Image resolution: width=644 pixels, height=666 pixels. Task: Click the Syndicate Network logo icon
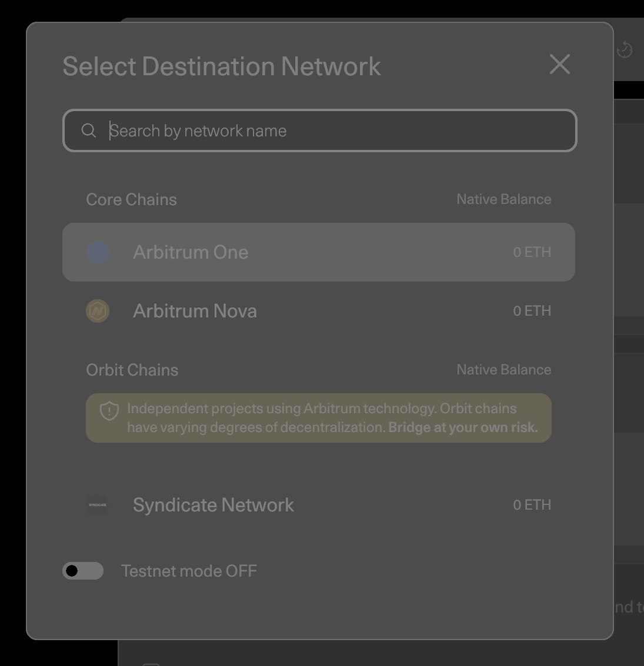pos(98,505)
